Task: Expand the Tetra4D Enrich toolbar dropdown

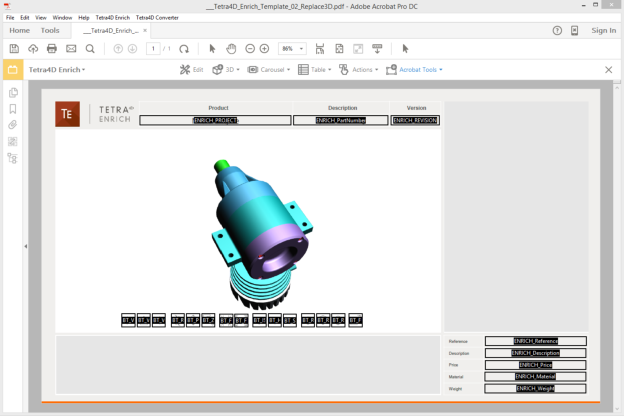Action: [57, 70]
